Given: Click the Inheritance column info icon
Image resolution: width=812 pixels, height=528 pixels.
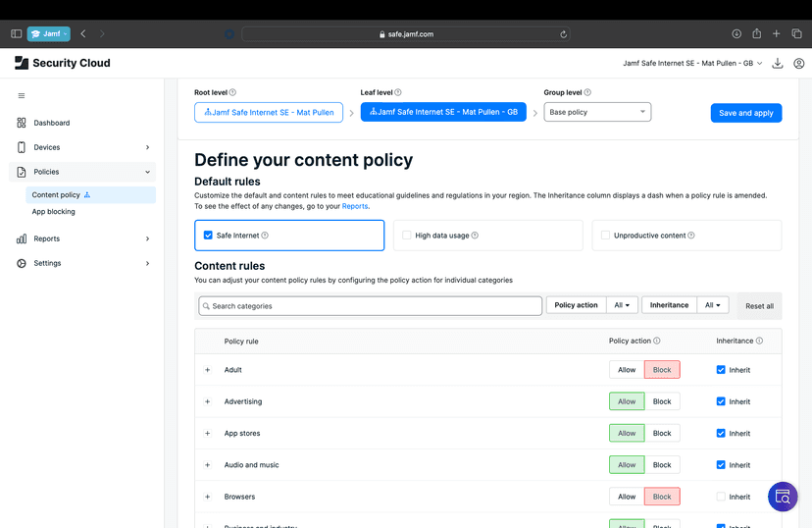Looking at the screenshot, I should 759,341.
